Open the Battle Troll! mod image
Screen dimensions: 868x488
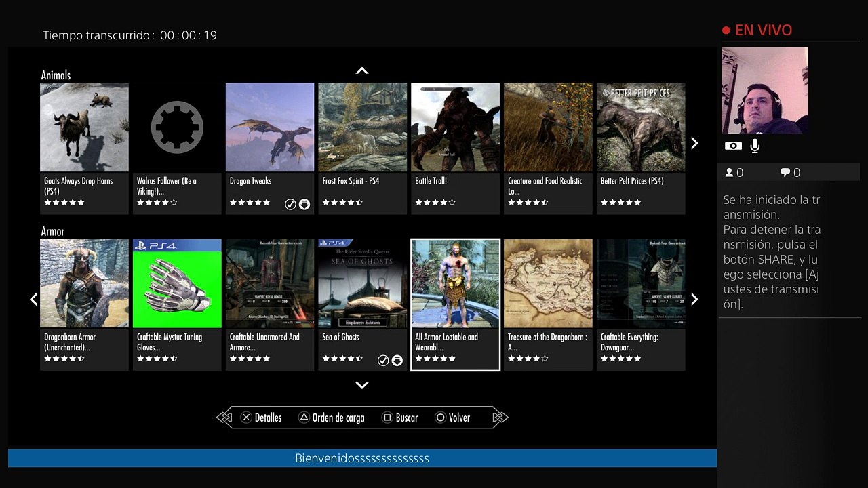(456, 127)
